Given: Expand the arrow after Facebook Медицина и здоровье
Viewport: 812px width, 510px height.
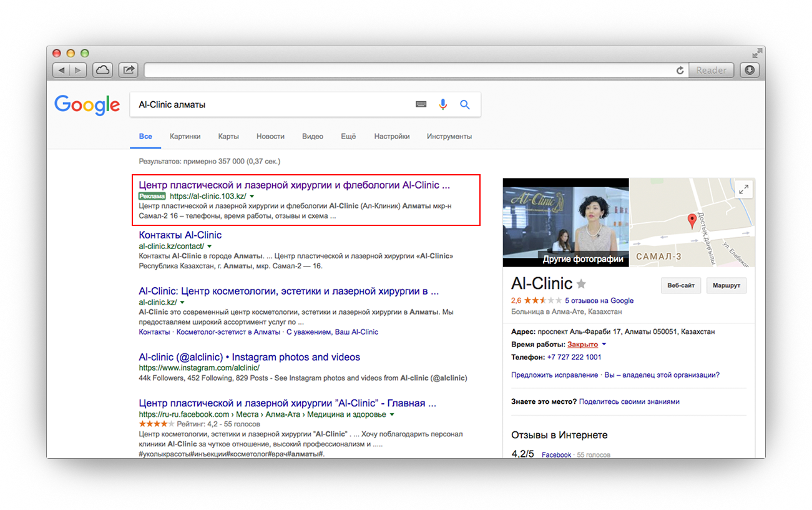Looking at the screenshot, I should tap(392, 414).
